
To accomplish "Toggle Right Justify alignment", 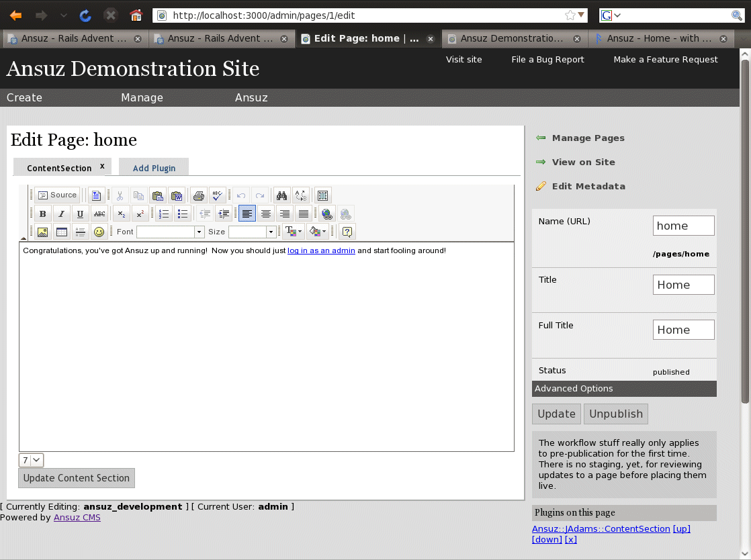I will coord(285,214).
